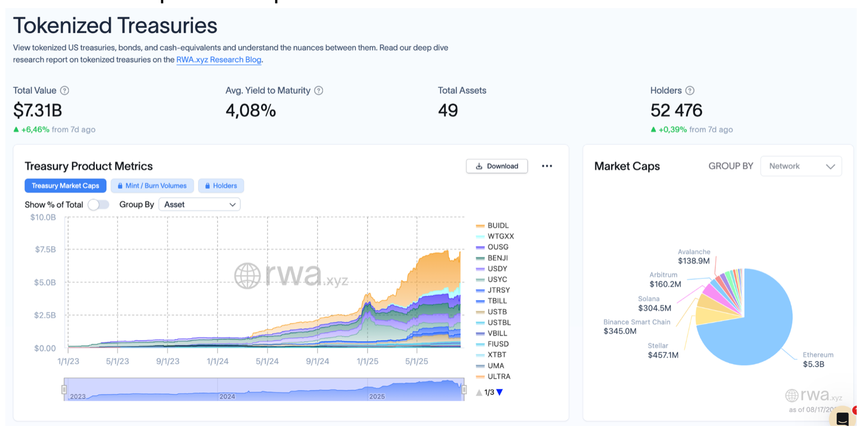868x434 pixels.
Task: Click the Avg. Yield to Maturity help icon
Action: tap(319, 91)
